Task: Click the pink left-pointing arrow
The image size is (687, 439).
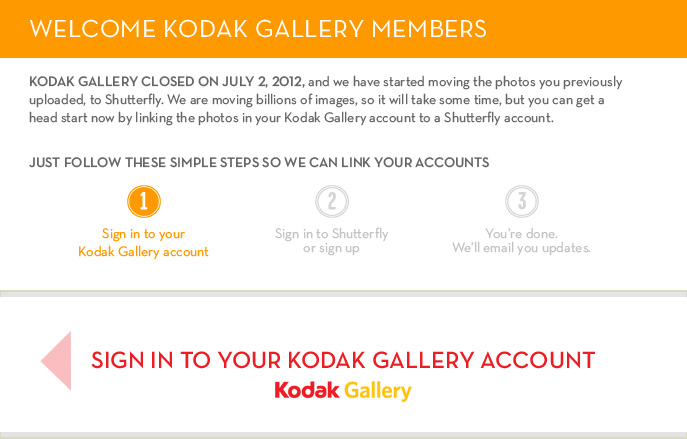Action: coord(56,361)
